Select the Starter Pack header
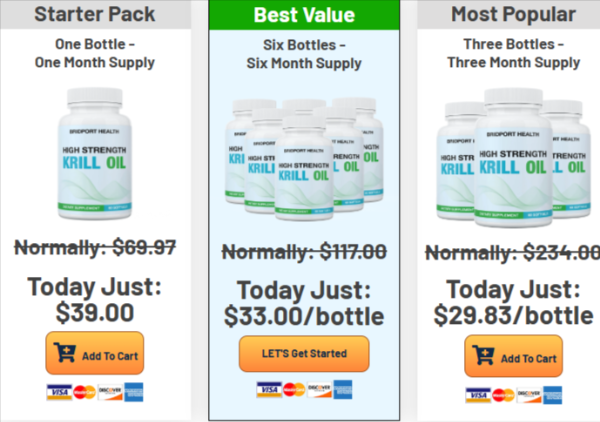The width and height of the screenshot is (600, 422). point(95,14)
